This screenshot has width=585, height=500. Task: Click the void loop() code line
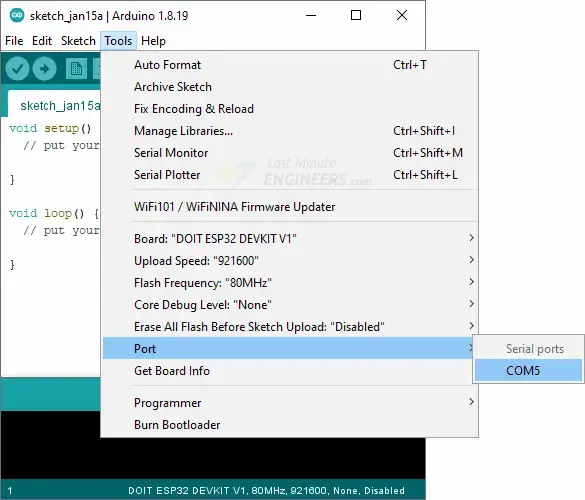54,213
